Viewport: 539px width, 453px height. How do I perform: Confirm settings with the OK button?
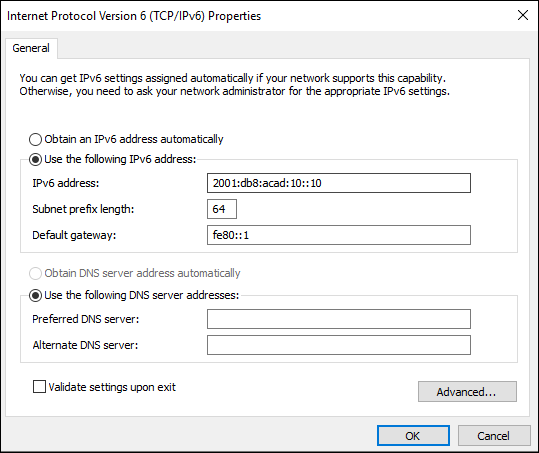[x=413, y=436]
